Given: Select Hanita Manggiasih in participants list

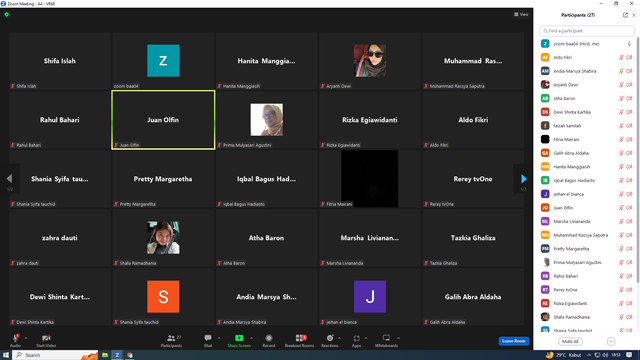Looking at the screenshot, I should (x=587, y=167).
